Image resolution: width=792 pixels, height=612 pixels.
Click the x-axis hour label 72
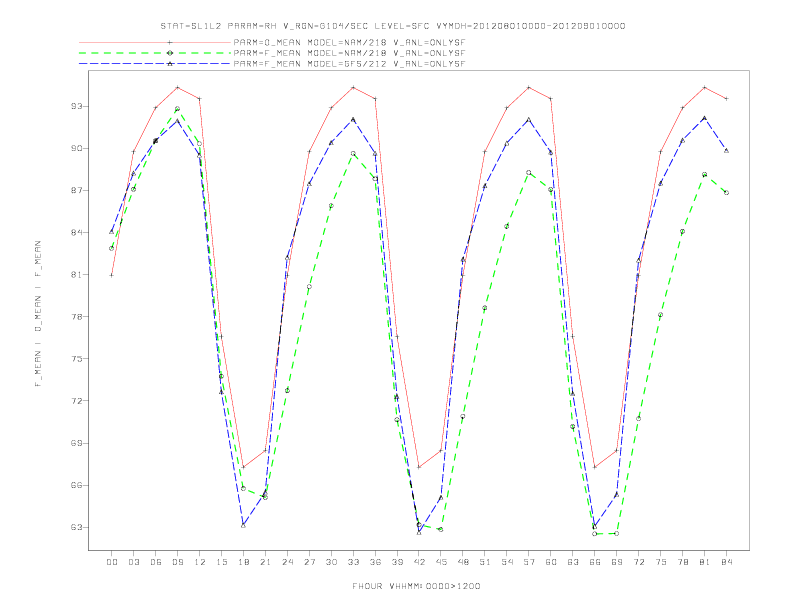639,562
